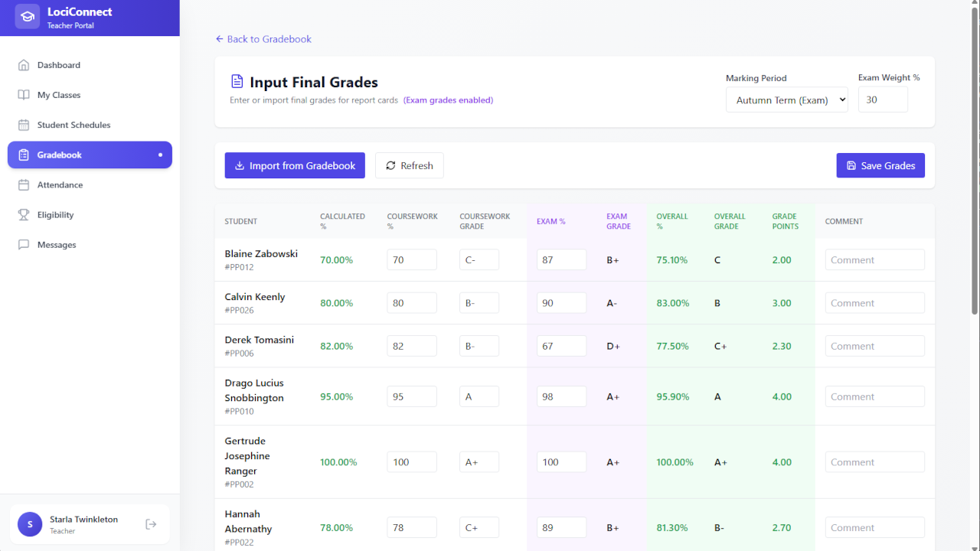Click the Exam Weight % field

pyautogui.click(x=882, y=99)
